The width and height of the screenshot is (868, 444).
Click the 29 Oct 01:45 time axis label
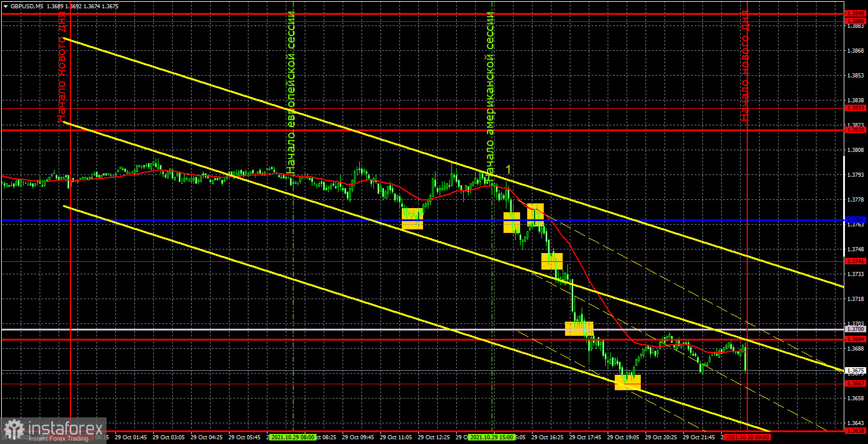(130, 438)
